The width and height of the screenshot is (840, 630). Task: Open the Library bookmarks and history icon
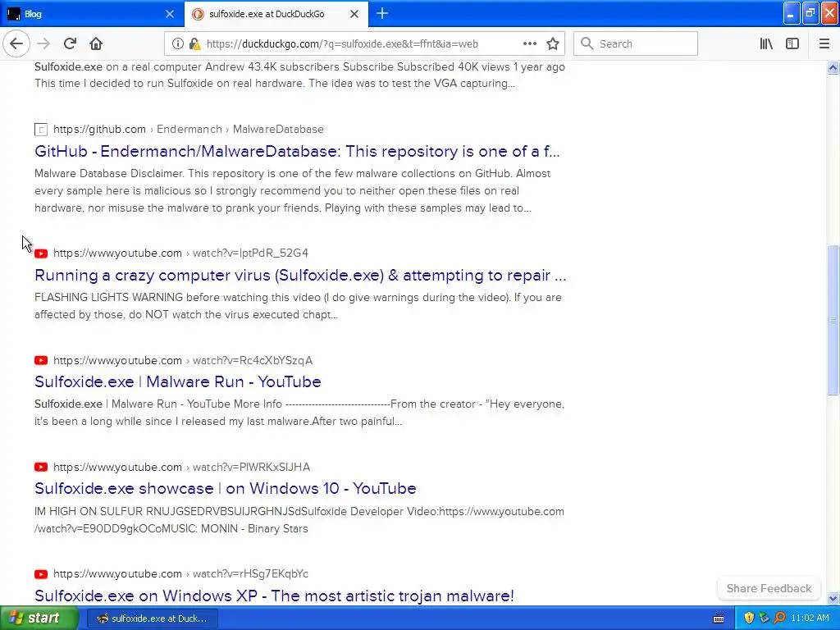[766, 44]
